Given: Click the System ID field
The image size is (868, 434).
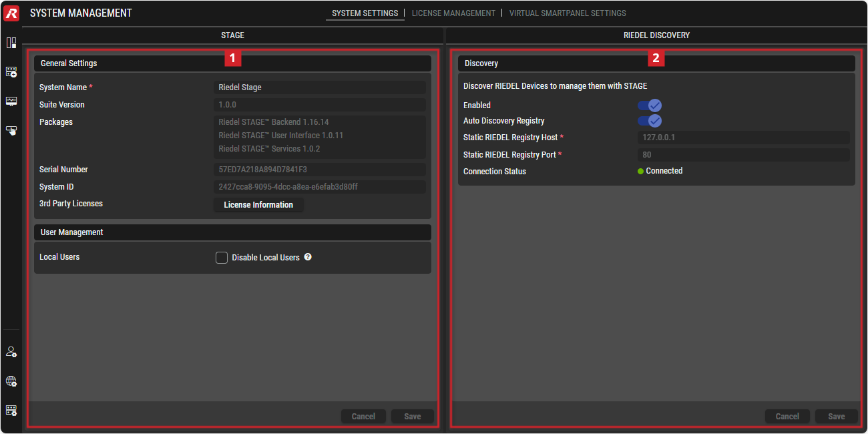Looking at the screenshot, I should tap(320, 187).
